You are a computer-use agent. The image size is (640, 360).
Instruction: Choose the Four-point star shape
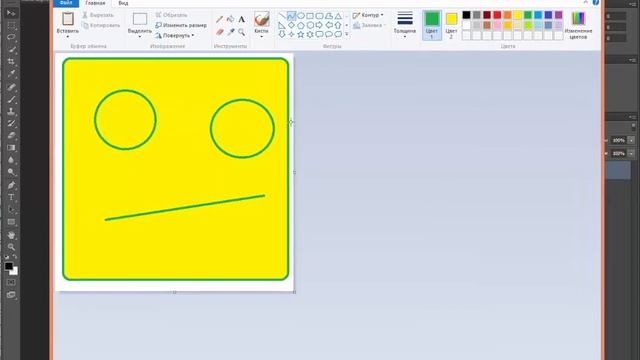click(x=291, y=34)
